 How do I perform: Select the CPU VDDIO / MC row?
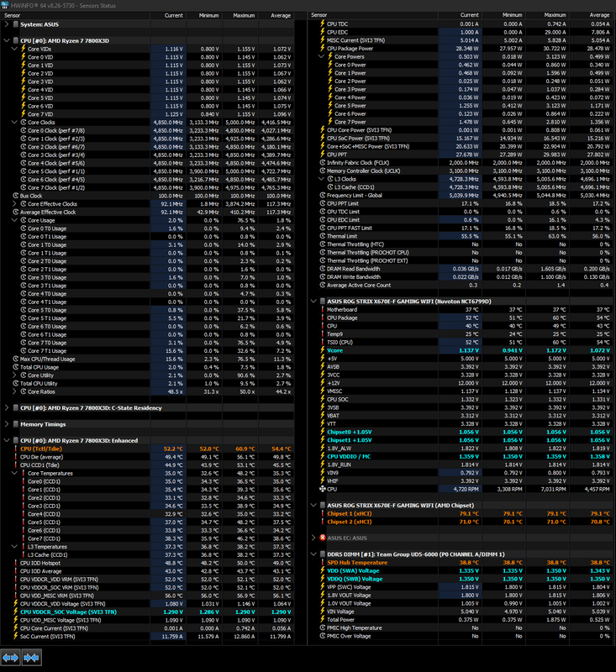point(461,456)
